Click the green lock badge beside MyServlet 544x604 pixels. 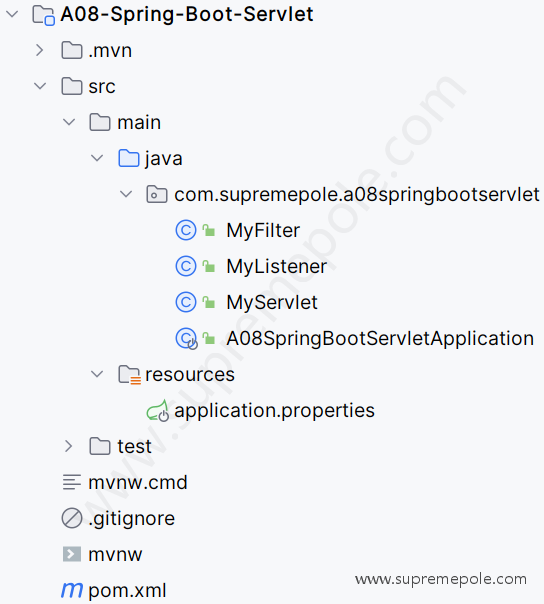(x=209, y=302)
